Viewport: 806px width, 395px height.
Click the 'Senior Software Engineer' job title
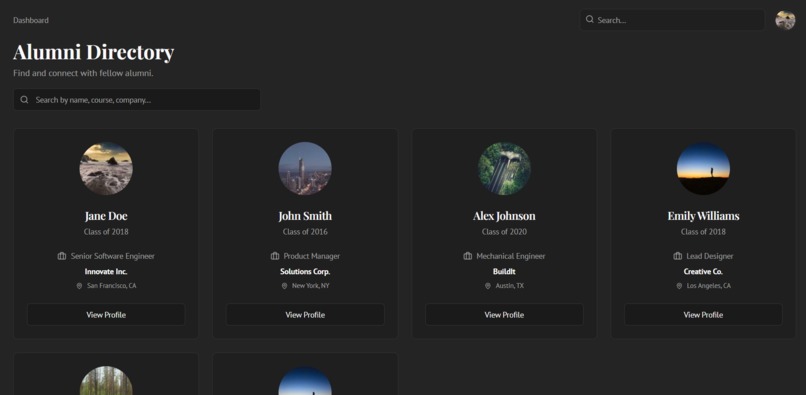[113, 256]
